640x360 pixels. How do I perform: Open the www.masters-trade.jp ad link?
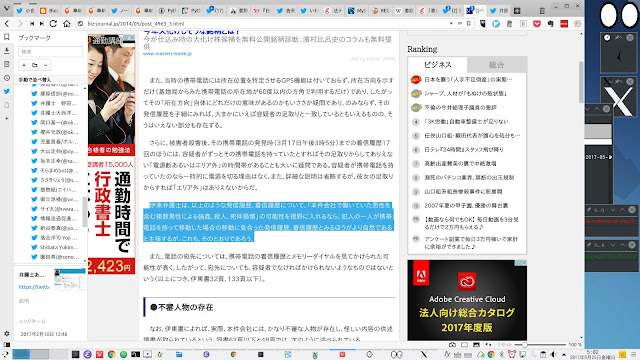(167, 53)
